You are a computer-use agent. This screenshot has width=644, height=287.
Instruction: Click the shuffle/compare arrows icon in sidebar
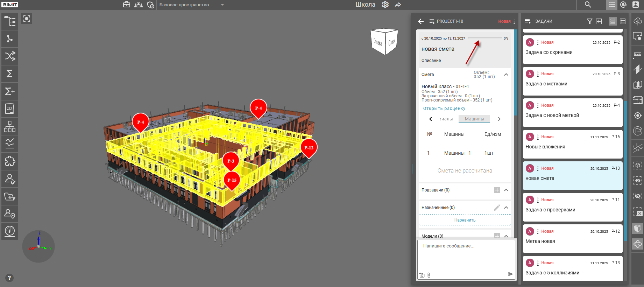pyautogui.click(x=10, y=56)
